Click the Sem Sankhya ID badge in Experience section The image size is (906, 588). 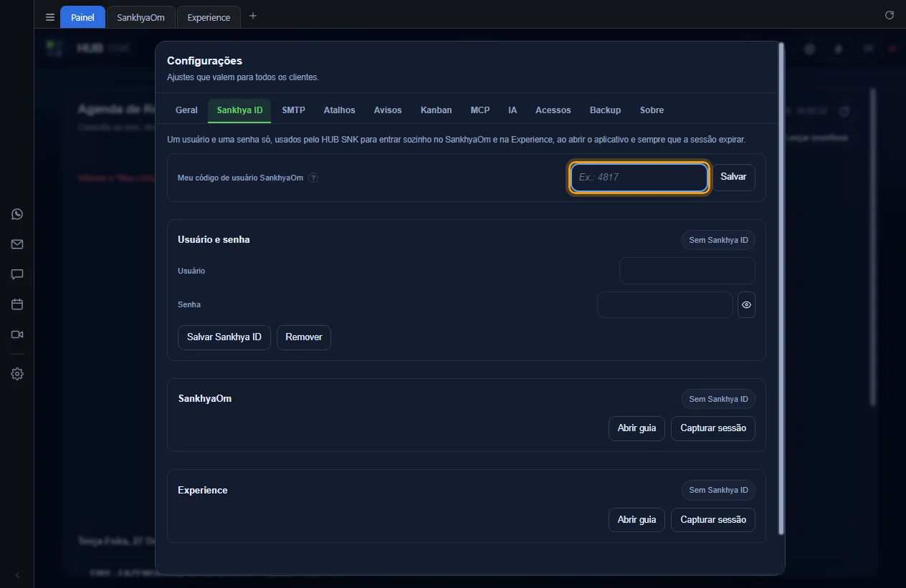(x=718, y=490)
